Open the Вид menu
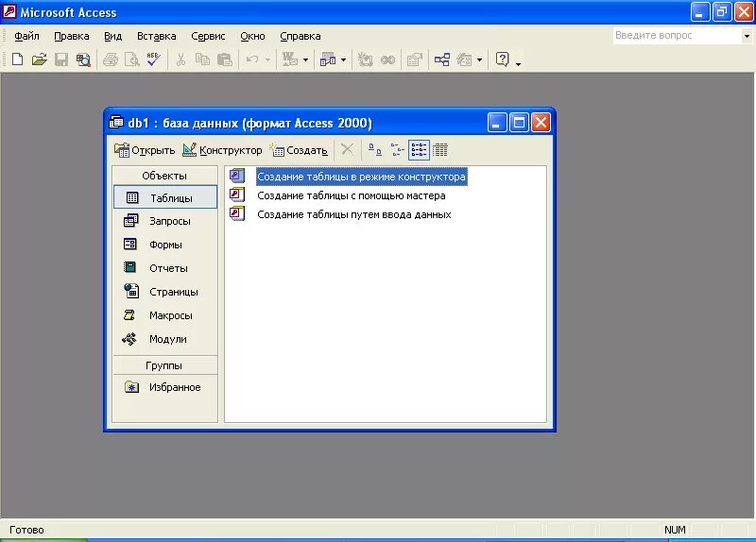This screenshot has width=756, height=542. click(x=112, y=36)
